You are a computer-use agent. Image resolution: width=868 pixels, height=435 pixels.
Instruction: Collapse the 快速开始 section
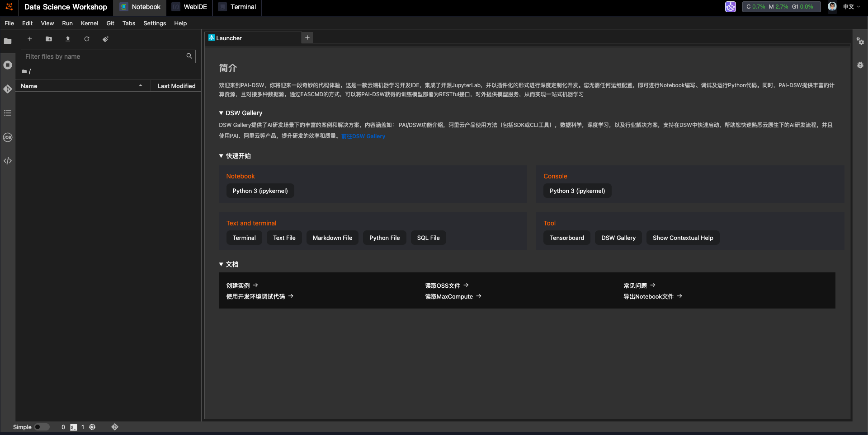[221, 156]
